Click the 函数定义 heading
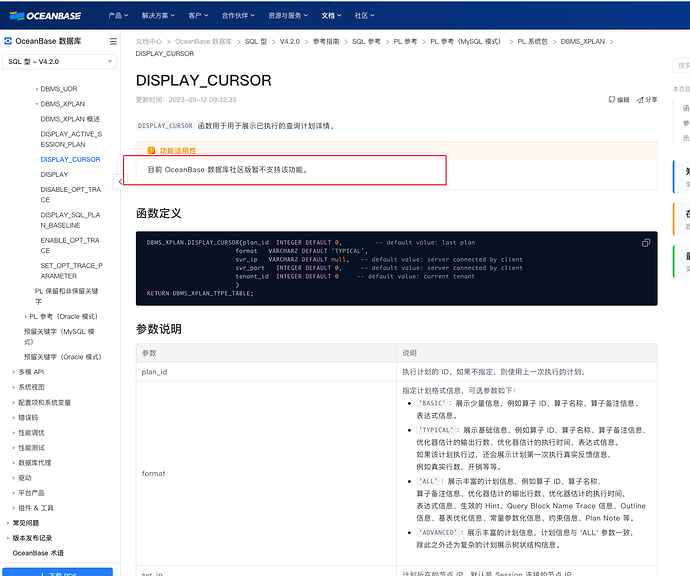Image resolution: width=690 pixels, height=576 pixels. click(158, 213)
